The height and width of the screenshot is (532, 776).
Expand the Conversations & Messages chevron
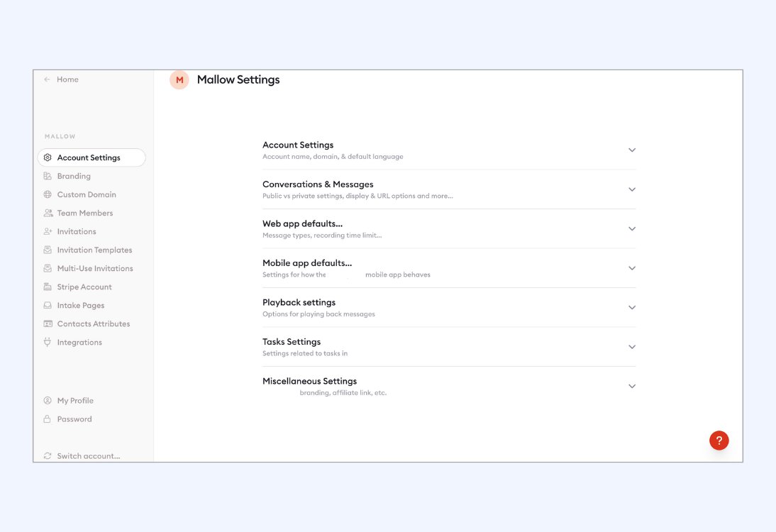point(631,189)
